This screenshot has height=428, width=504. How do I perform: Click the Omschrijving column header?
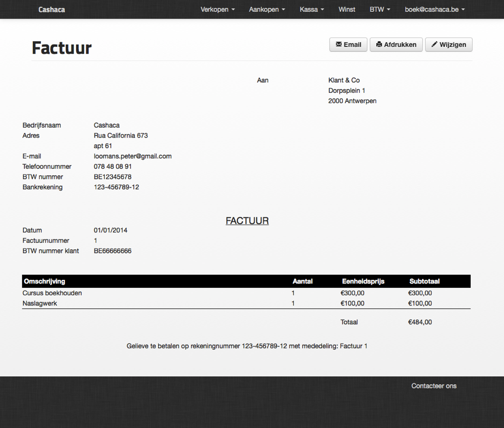pos(44,282)
